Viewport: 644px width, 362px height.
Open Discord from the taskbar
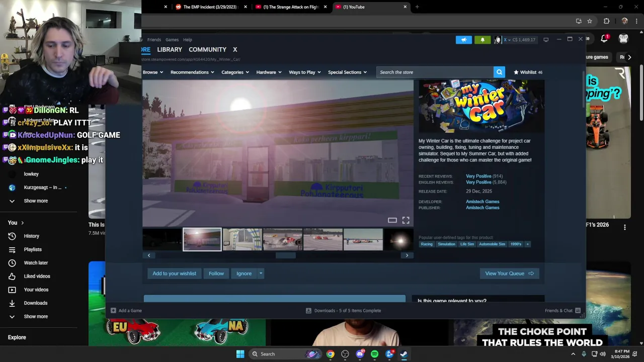point(360,354)
